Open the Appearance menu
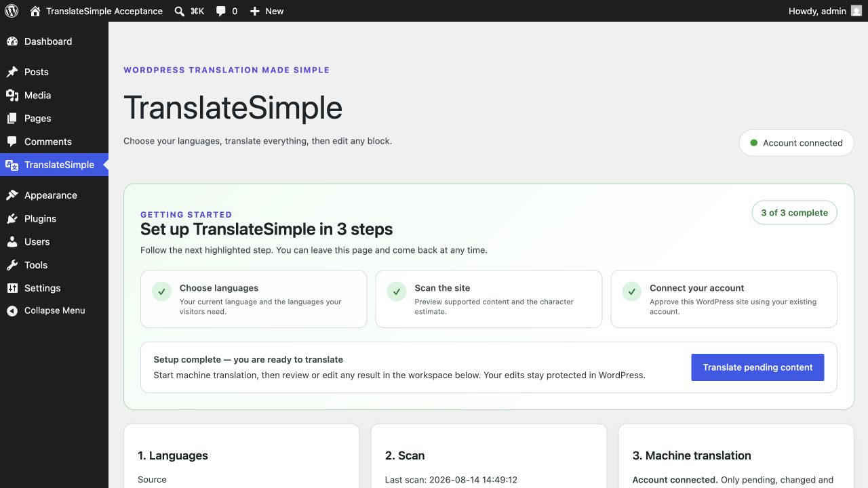868x488 pixels. (54, 195)
